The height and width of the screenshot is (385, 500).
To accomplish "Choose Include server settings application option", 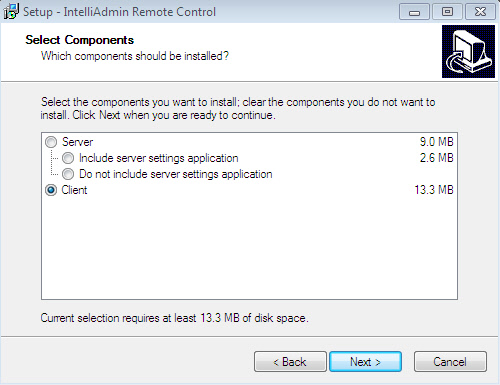I will pyautogui.click(x=68, y=158).
